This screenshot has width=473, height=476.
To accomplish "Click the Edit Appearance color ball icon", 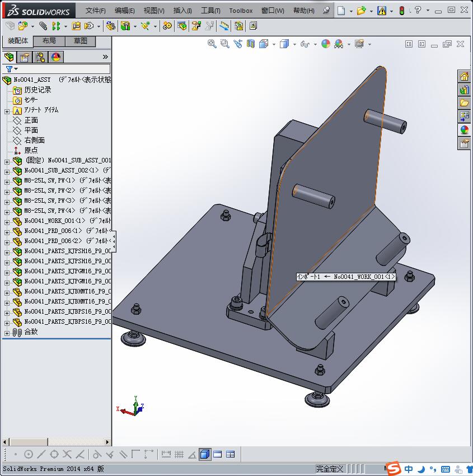I will click(326, 44).
